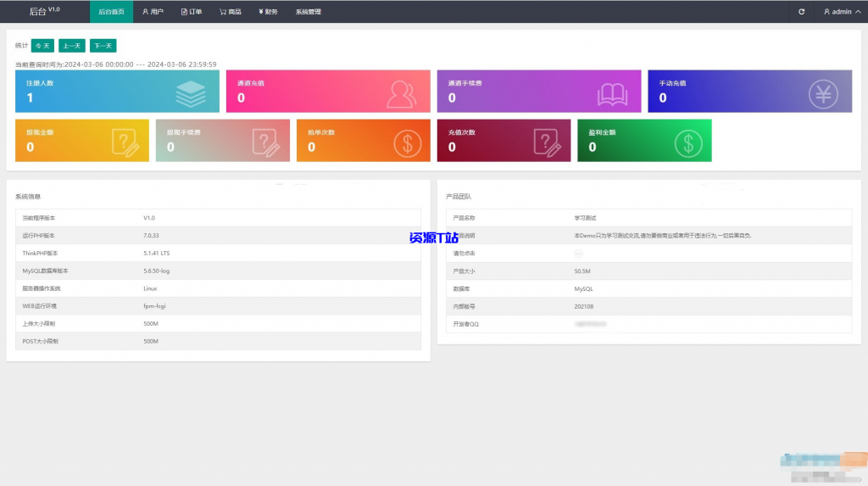Click the question note icon on 提现手续费 card
Viewport: 868px width, 486px height.
265,142
